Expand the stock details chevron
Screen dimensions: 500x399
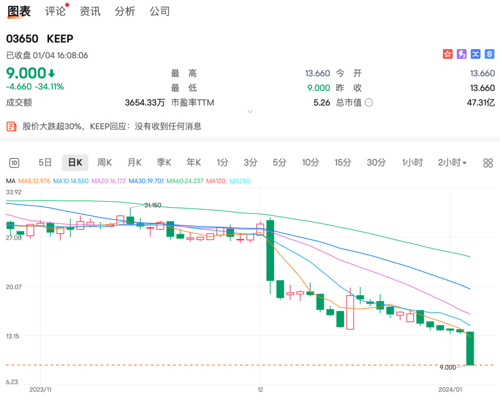[x=250, y=112]
